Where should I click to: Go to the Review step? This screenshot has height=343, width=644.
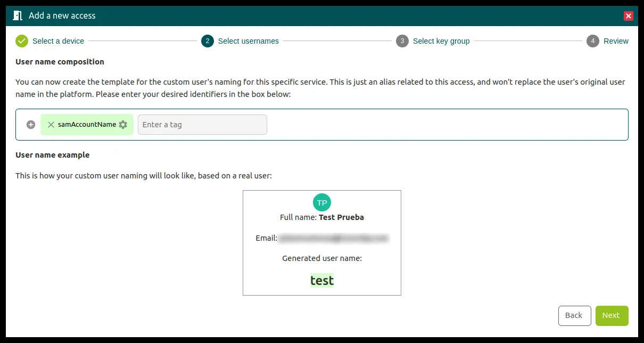pyautogui.click(x=616, y=41)
